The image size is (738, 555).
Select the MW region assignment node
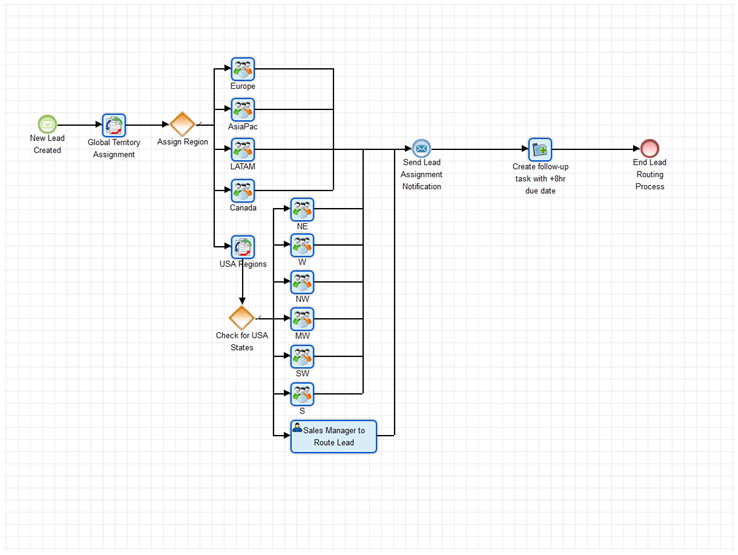click(x=302, y=319)
